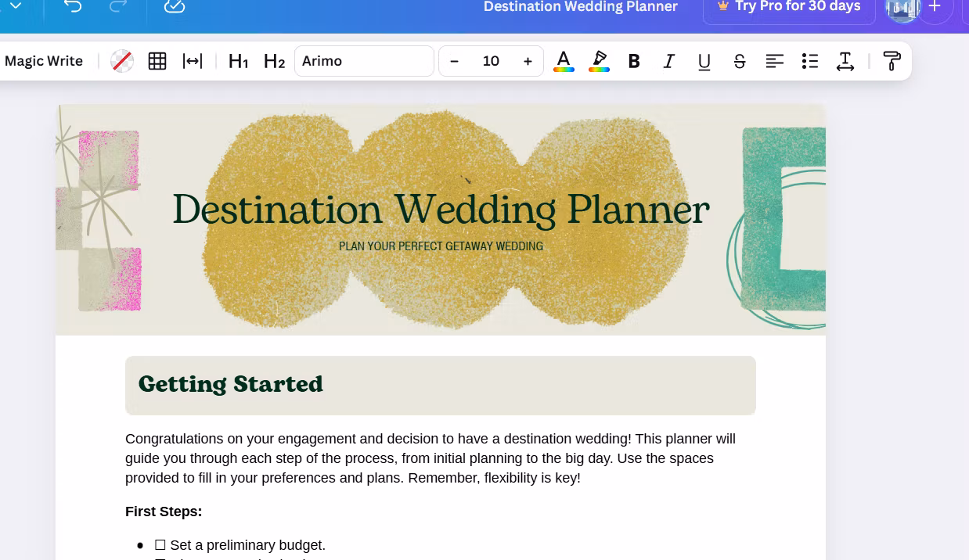Apply Heading 2 style
The image size is (969, 560).
tap(274, 61)
